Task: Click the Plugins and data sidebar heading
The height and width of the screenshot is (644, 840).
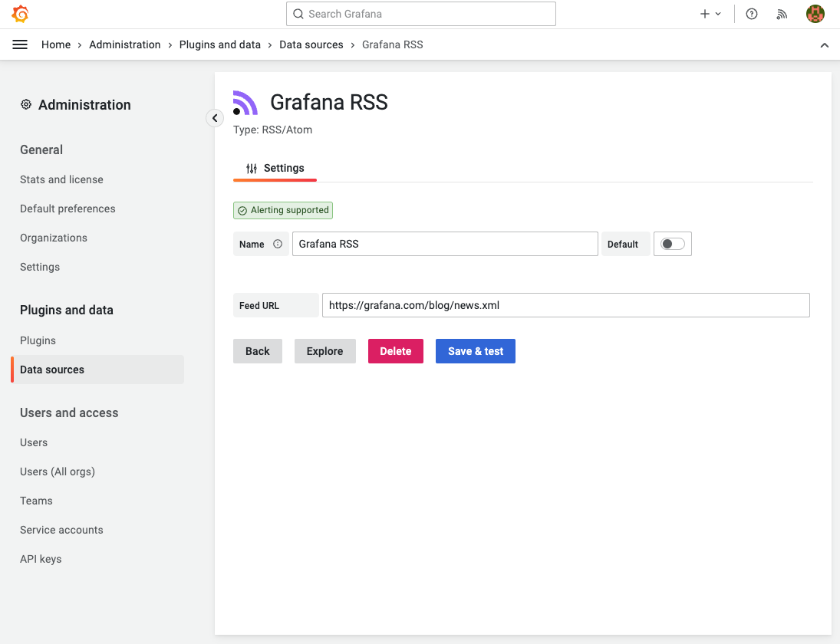Action: click(x=67, y=310)
